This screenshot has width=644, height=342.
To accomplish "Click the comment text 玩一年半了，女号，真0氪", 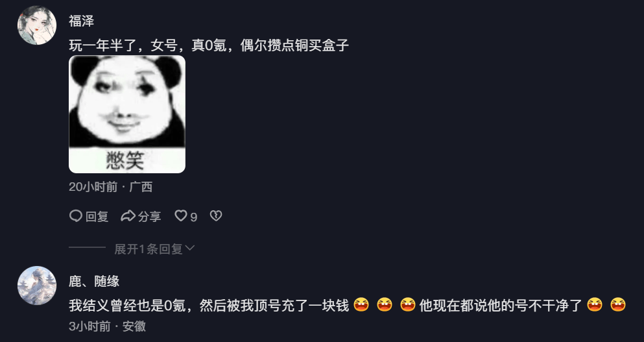I will pos(147,45).
